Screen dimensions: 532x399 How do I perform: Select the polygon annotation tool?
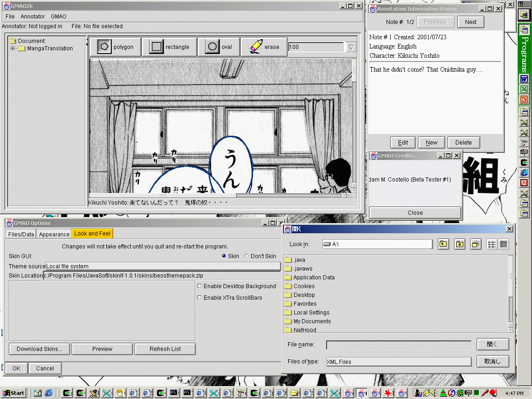click(115, 47)
